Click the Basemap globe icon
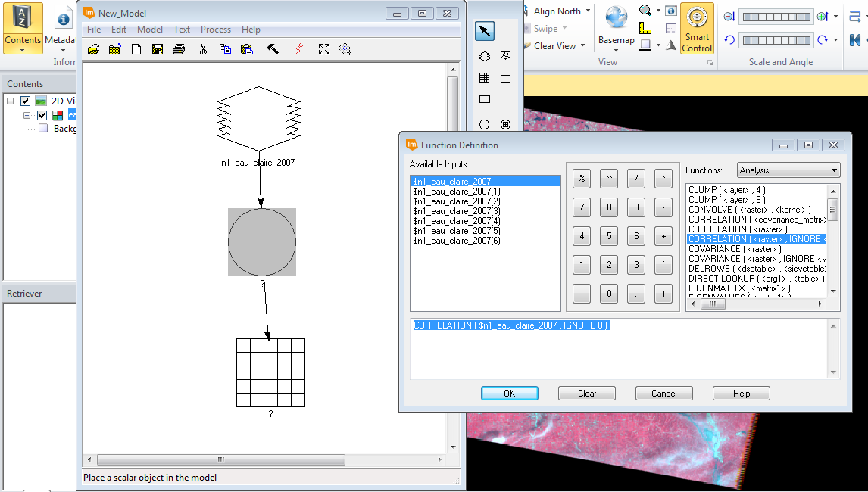 616,17
